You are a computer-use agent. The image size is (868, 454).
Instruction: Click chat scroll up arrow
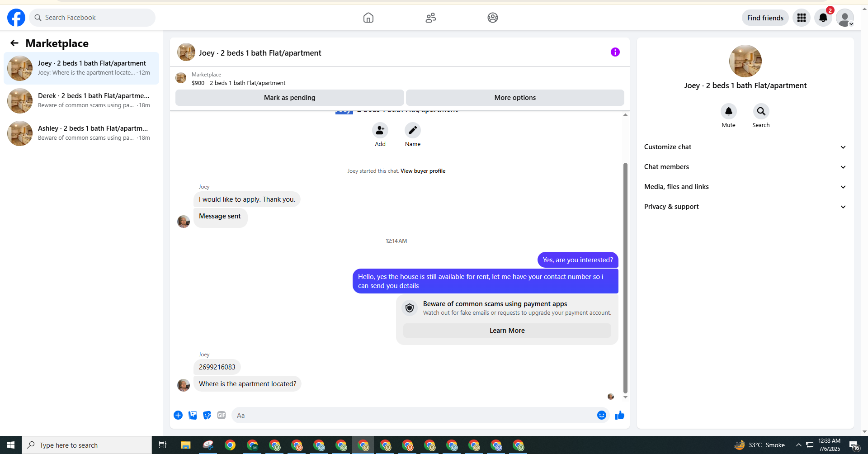coord(625,115)
